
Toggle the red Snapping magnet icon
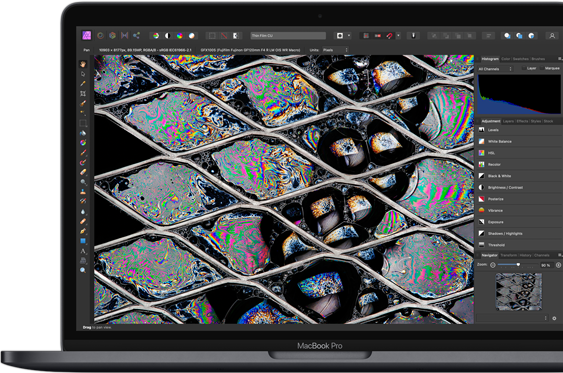pos(390,36)
